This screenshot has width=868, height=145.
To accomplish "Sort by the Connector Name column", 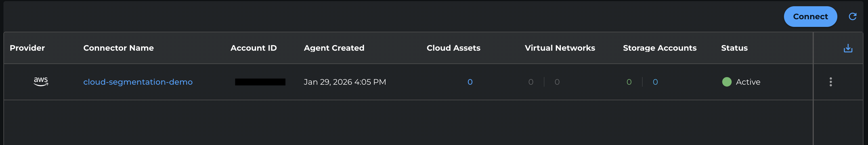I will click(118, 48).
